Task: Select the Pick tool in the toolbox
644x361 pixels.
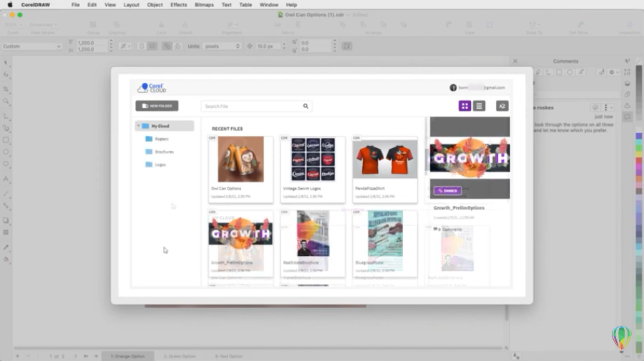Action: (6, 63)
